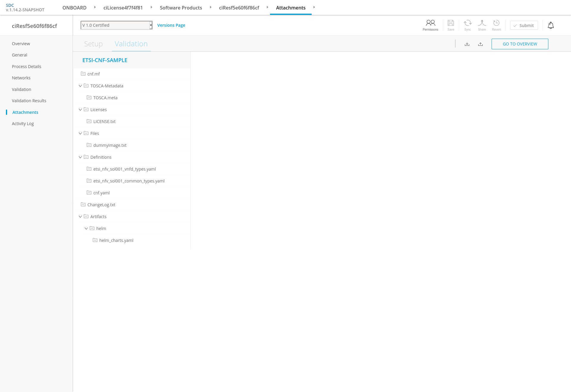Screen dimensions: 571x392
Task: Select the helm_charts.yaml file name
Action: [x=116, y=240]
